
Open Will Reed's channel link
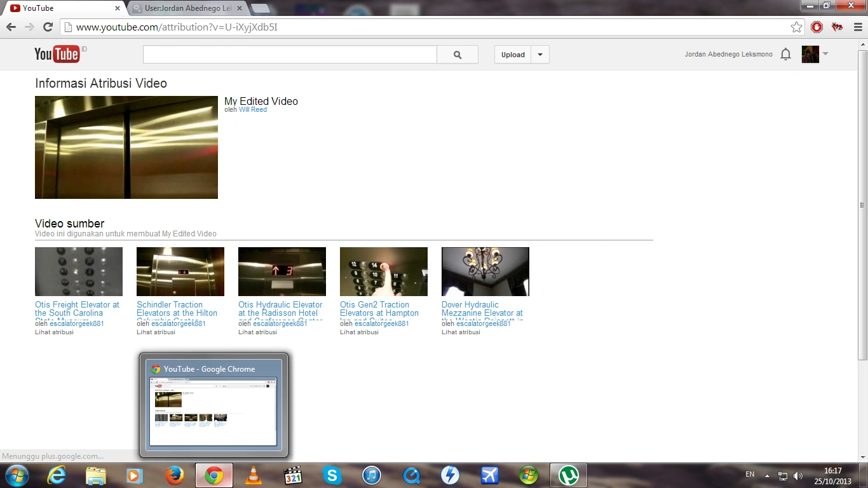point(253,109)
